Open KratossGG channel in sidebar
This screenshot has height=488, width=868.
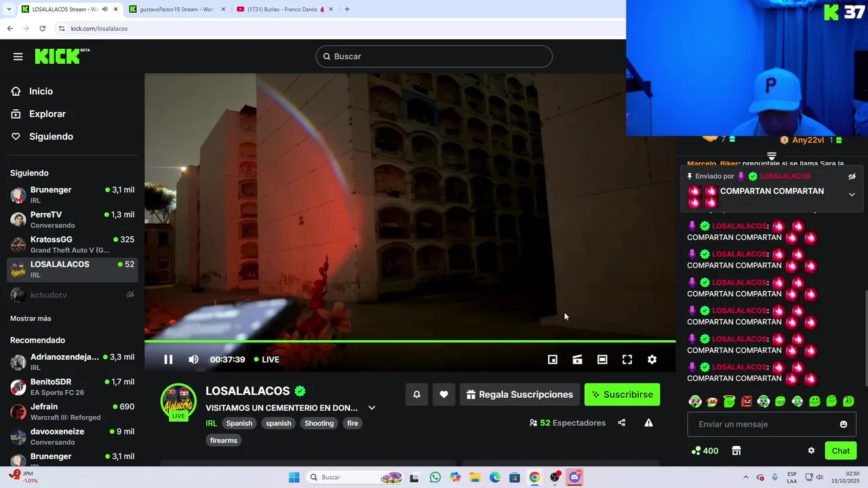pos(72,245)
